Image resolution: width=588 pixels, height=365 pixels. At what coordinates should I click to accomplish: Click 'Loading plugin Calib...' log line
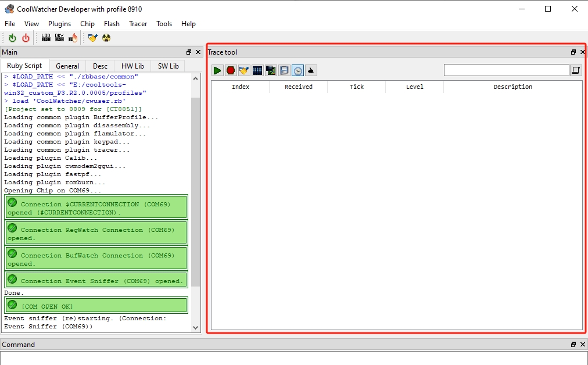51,158
